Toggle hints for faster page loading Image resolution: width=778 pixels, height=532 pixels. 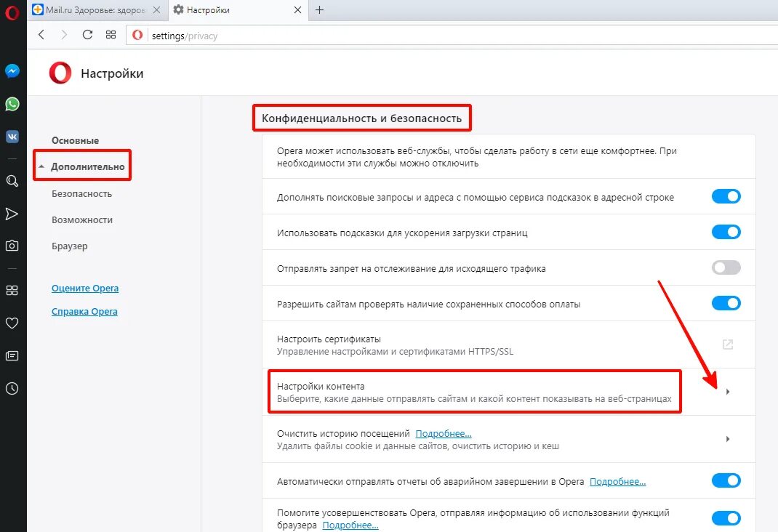(726, 232)
